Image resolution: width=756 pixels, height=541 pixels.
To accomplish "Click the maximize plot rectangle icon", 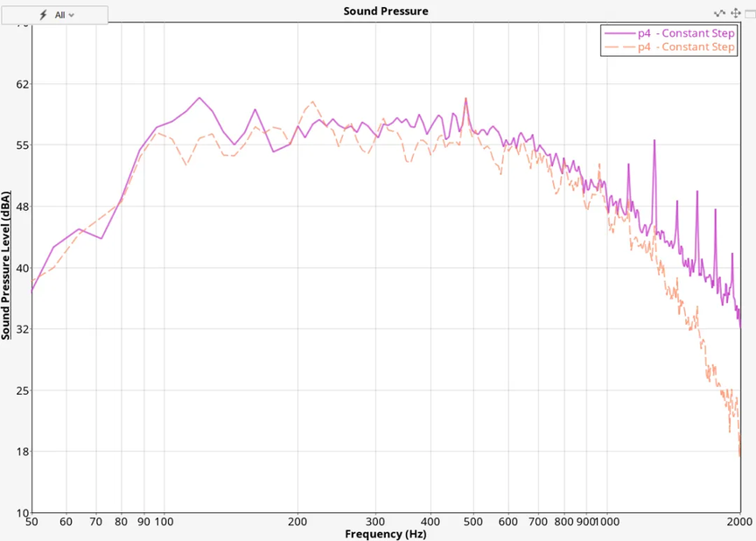I will [750, 14].
